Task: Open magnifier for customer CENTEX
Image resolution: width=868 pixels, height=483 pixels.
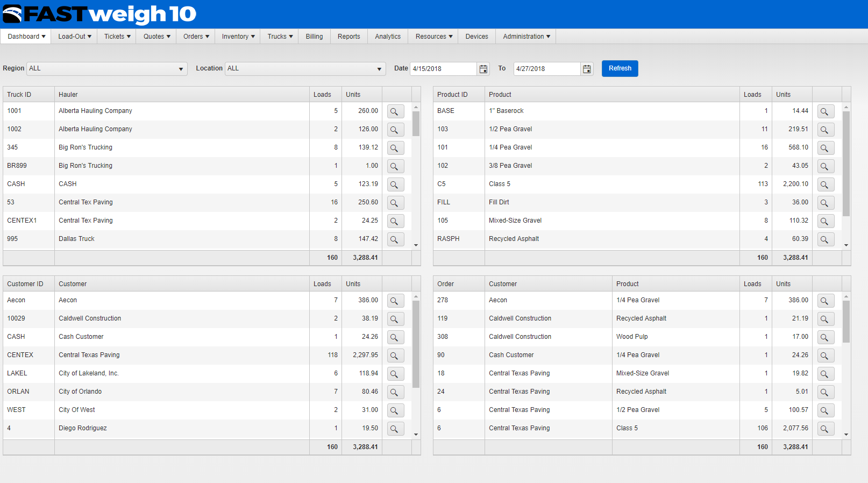Action: point(395,356)
